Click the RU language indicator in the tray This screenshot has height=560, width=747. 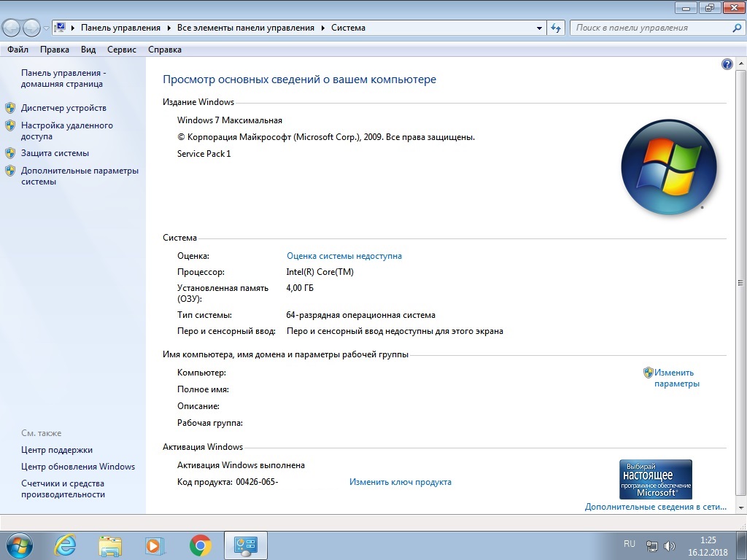[x=630, y=544]
